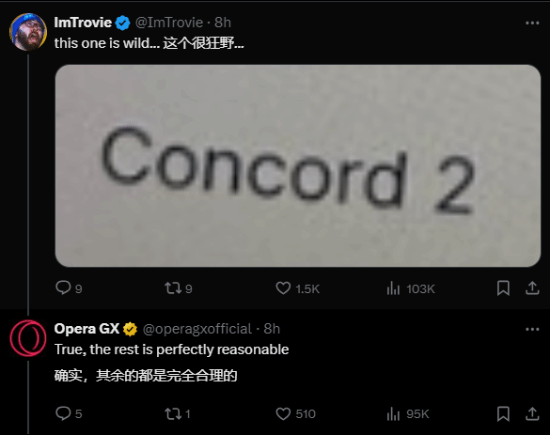550x435 pixels.
Task: Open more options on Opera GX reply
Action: coord(532,329)
